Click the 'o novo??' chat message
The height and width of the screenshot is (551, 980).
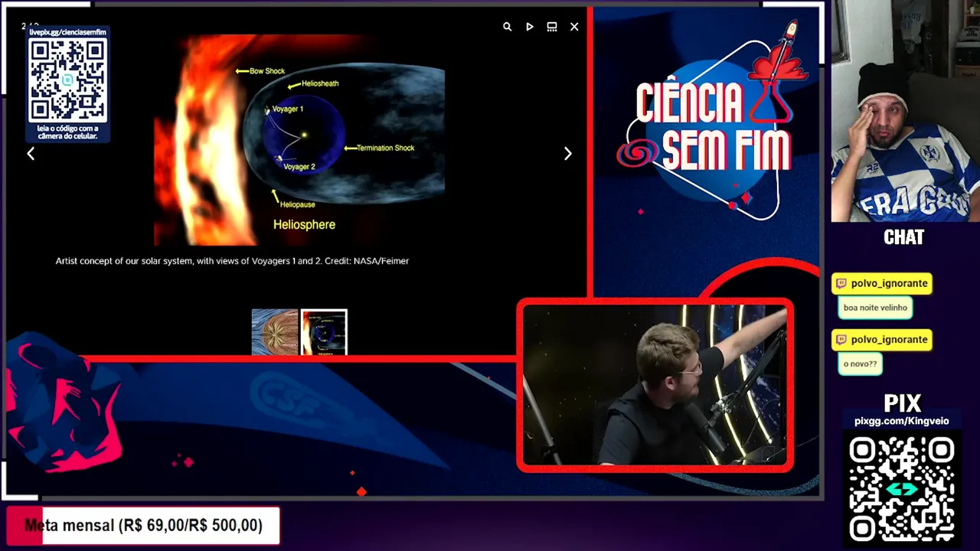[x=861, y=364]
